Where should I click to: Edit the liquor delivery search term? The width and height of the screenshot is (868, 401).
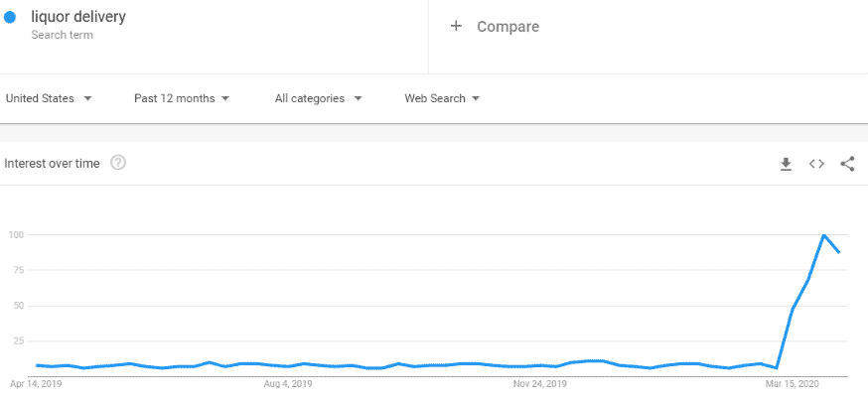coord(78,17)
